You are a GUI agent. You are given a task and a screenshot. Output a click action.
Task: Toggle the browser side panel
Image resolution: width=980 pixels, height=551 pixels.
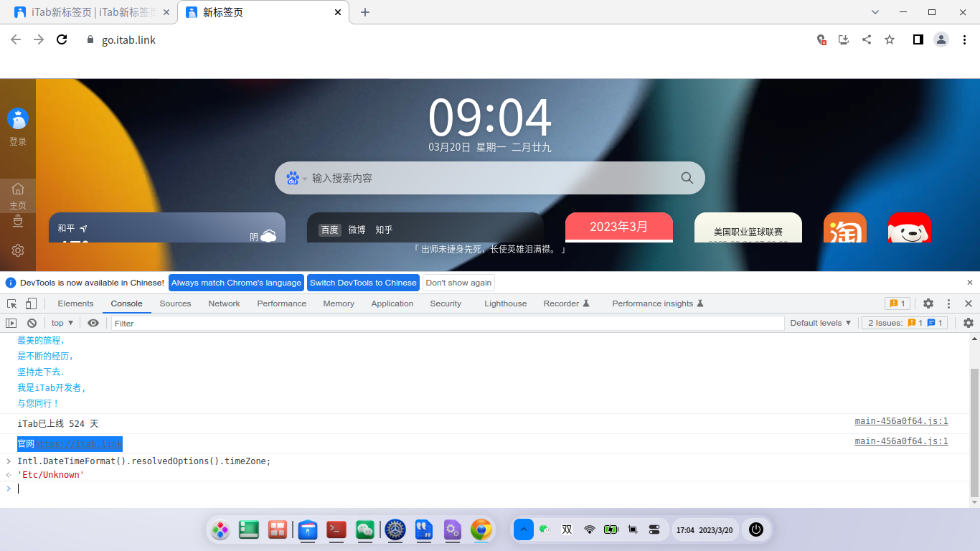918,39
